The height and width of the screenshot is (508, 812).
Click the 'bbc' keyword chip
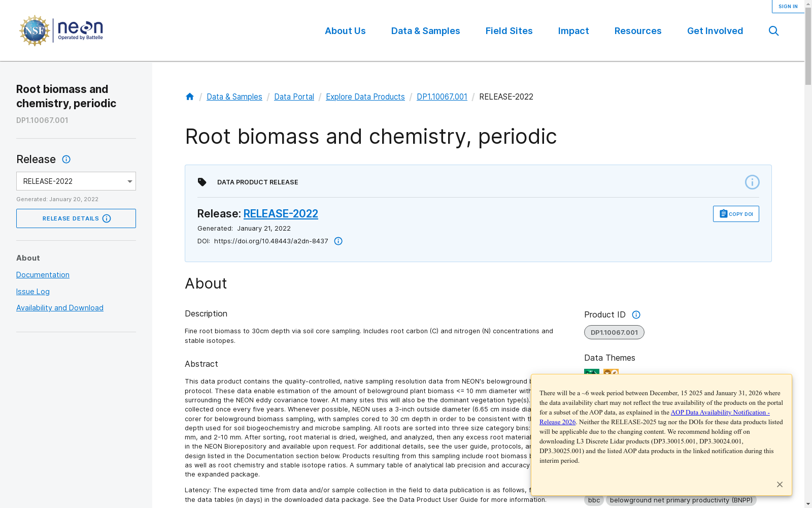click(594, 500)
